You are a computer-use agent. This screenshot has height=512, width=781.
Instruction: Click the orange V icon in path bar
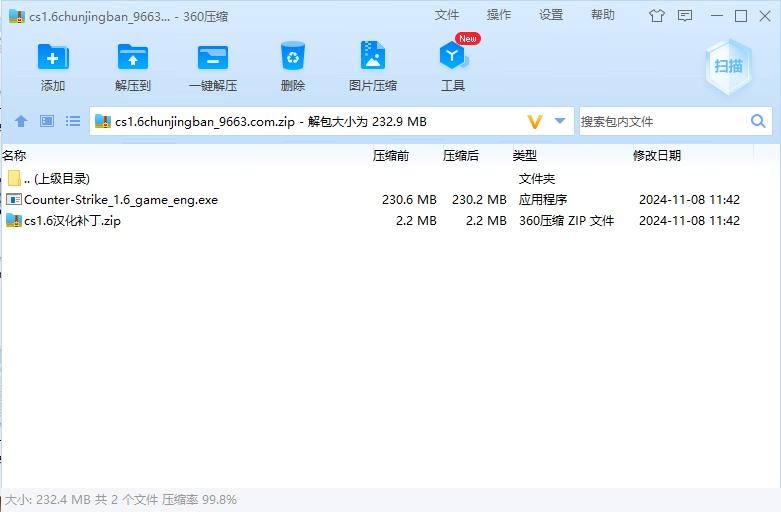(x=534, y=122)
